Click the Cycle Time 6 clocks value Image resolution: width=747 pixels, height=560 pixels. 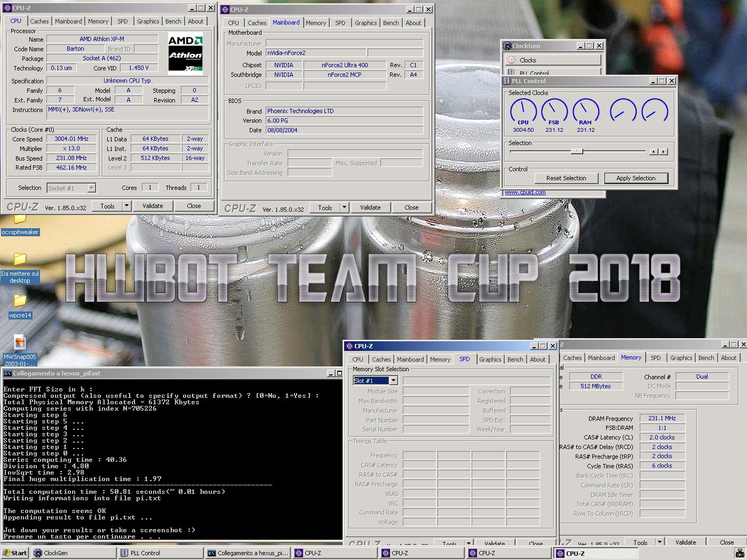click(662, 466)
